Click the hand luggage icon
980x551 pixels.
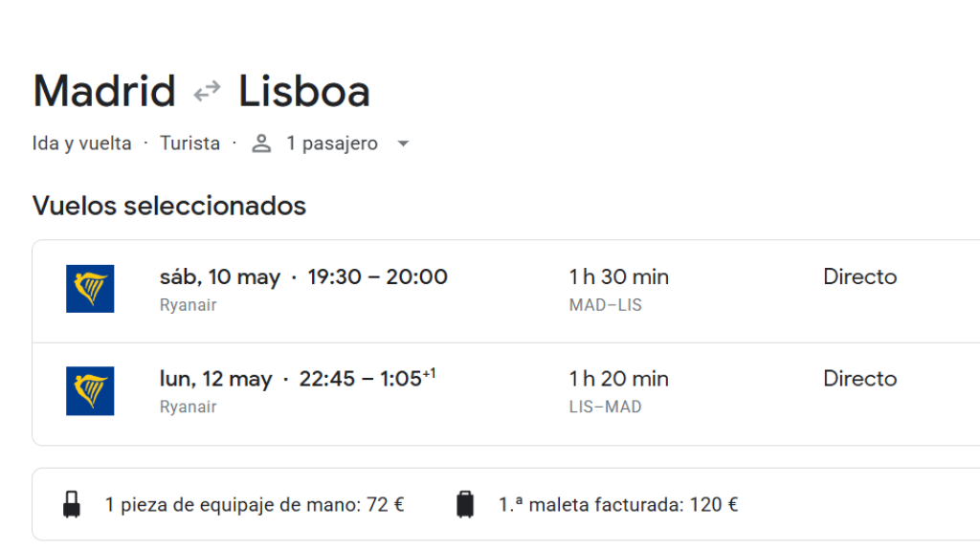point(72,504)
